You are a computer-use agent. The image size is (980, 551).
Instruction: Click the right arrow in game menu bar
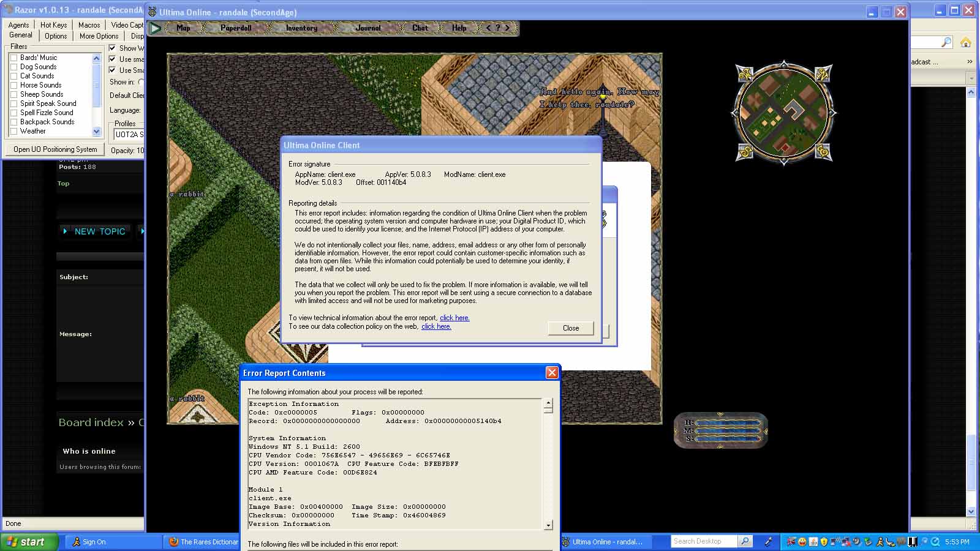click(x=507, y=28)
